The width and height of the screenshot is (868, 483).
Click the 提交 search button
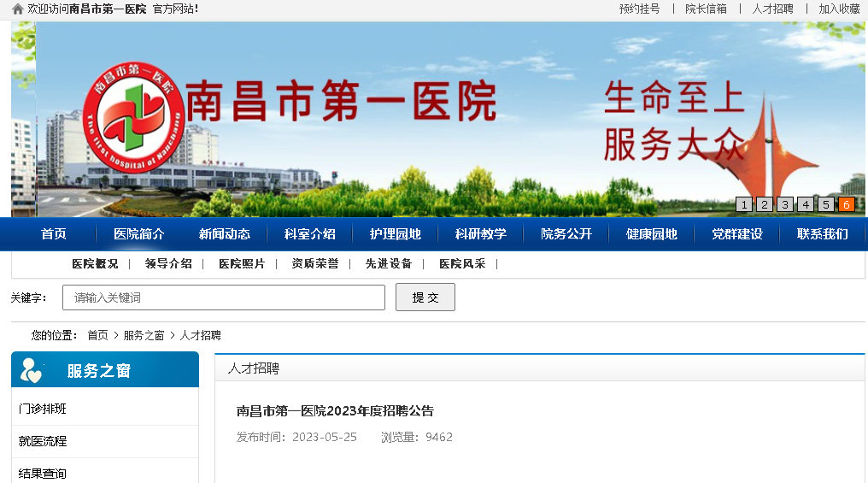pos(425,297)
